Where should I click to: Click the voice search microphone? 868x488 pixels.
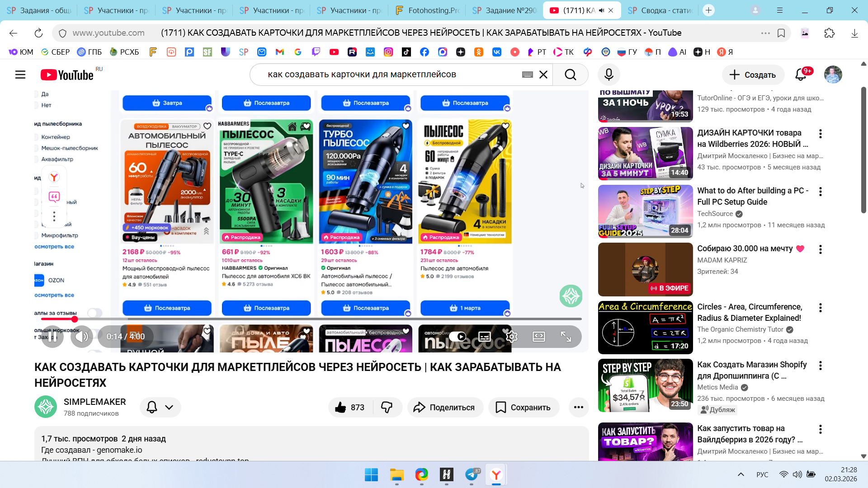click(x=609, y=75)
